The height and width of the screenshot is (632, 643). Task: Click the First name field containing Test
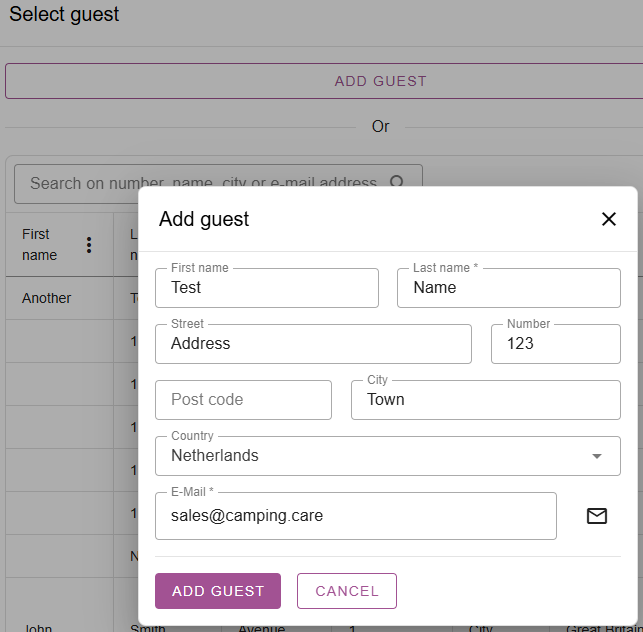pyautogui.click(x=266, y=288)
